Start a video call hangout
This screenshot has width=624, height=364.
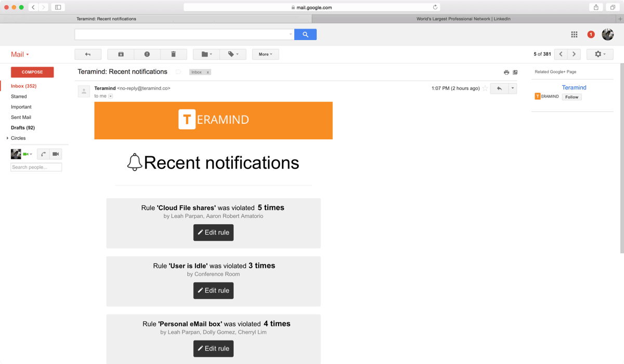tap(56, 154)
